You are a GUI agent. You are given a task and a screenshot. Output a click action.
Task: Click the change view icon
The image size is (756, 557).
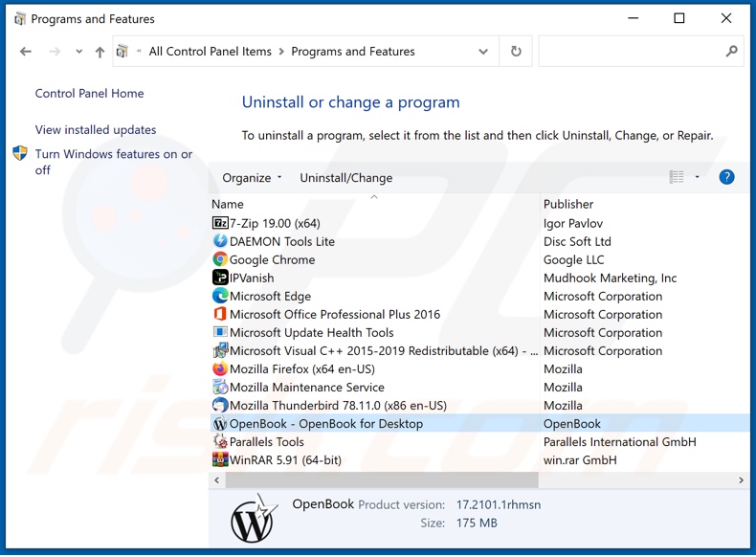click(677, 177)
